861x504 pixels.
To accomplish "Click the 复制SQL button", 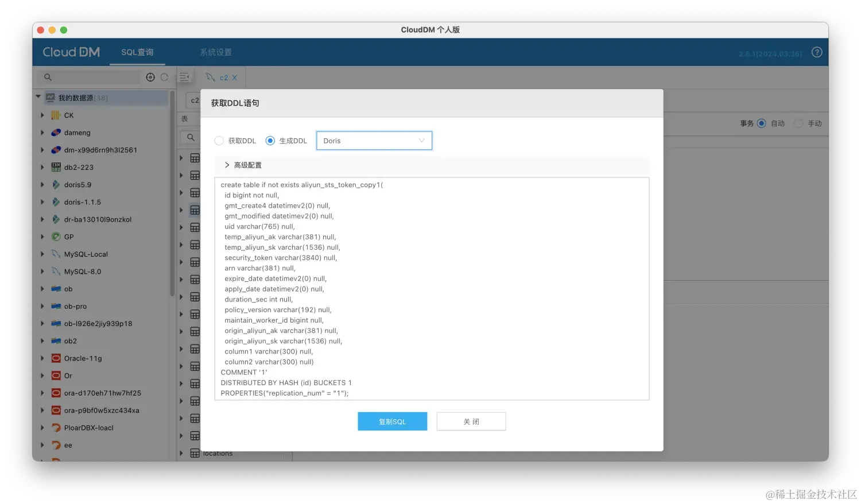I will tap(392, 421).
